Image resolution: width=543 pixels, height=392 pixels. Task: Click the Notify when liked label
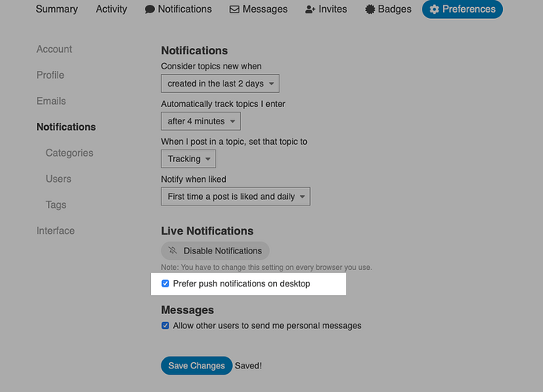pyautogui.click(x=194, y=179)
